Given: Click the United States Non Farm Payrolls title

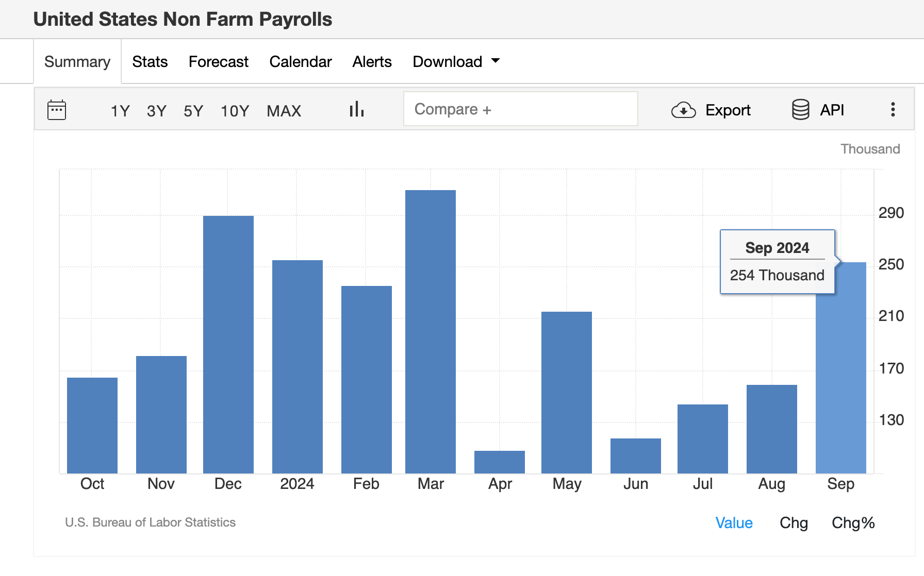Looking at the screenshot, I should (x=183, y=20).
